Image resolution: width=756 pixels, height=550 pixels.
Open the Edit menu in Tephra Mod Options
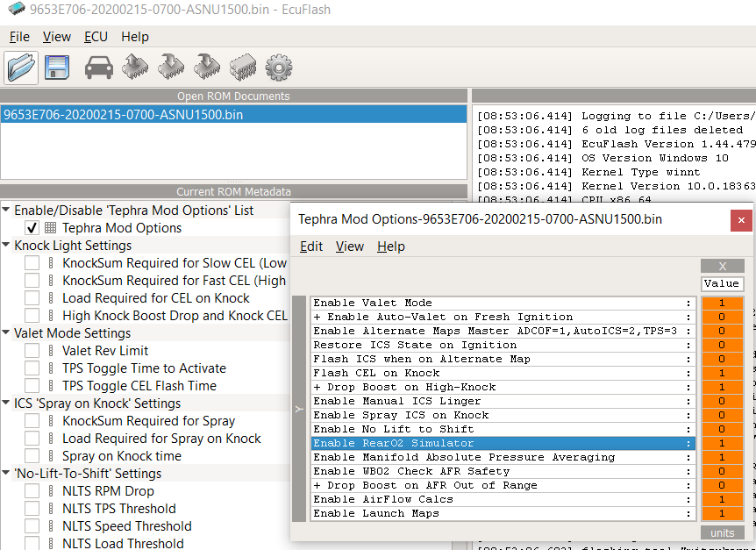click(311, 246)
